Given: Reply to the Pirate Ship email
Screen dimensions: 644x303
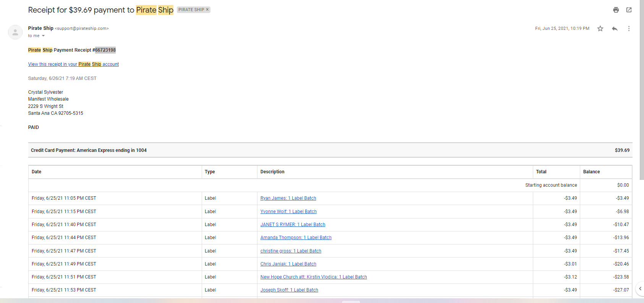Looking at the screenshot, I should (x=615, y=29).
